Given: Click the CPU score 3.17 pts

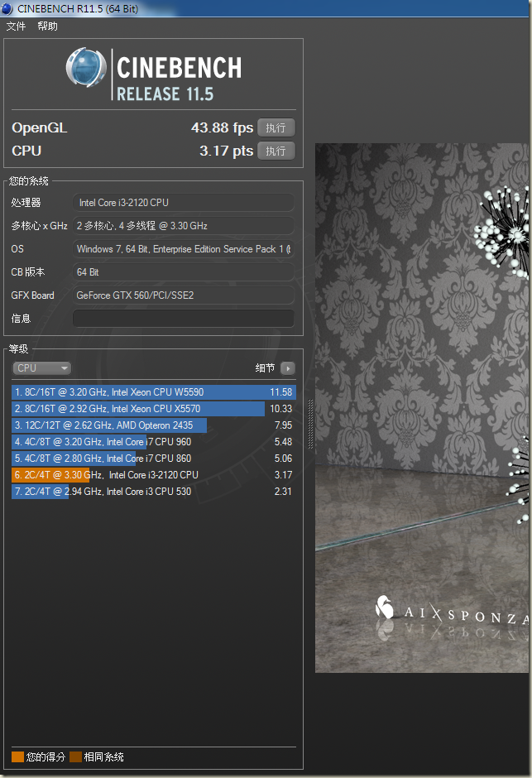Looking at the screenshot, I should point(226,151).
